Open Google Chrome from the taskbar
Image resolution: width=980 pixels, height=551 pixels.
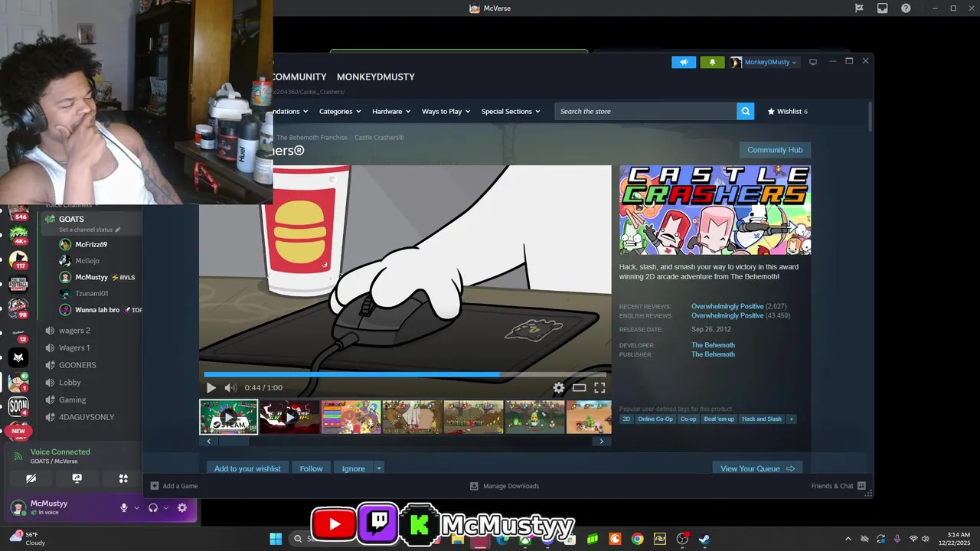click(637, 539)
